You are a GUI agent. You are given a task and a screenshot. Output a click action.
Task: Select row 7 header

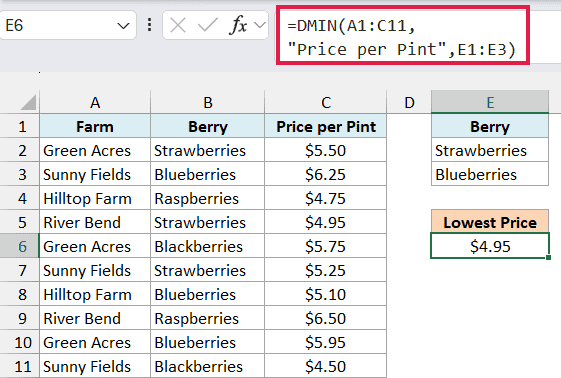(20, 270)
